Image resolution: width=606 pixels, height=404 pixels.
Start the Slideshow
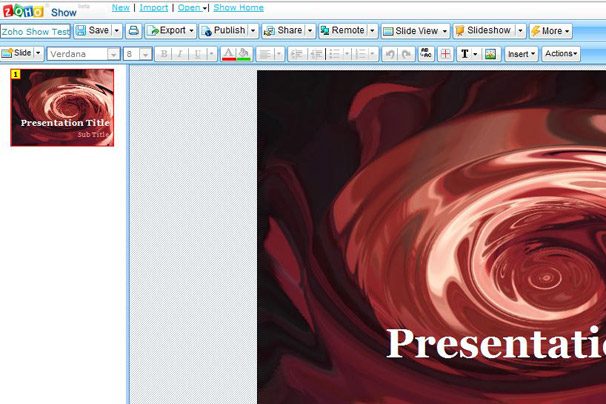[x=484, y=31]
